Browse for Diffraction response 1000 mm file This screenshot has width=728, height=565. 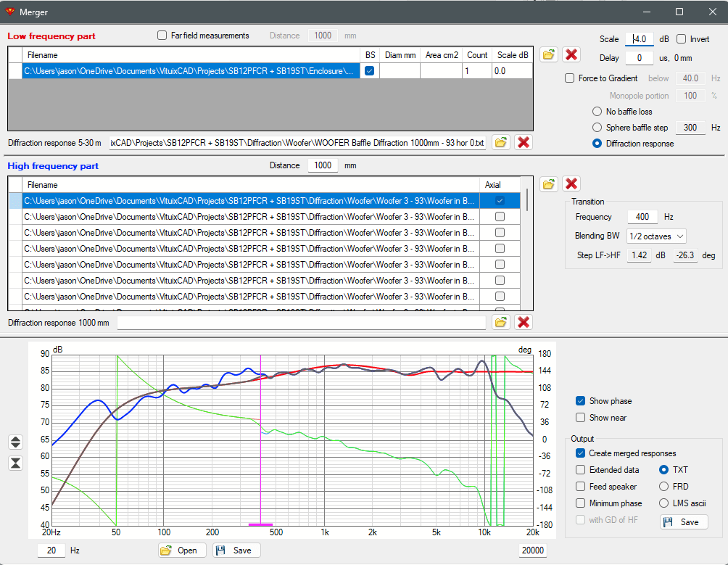(x=500, y=322)
